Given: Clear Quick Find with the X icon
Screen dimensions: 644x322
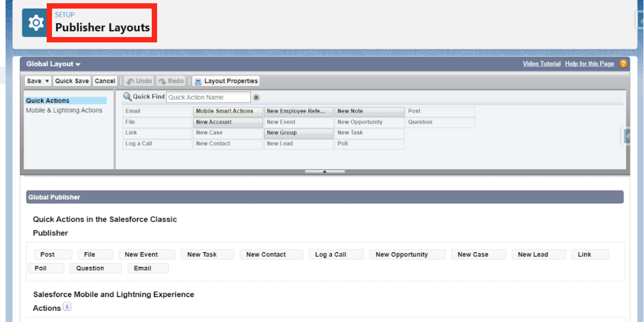Looking at the screenshot, I should click(x=256, y=97).
